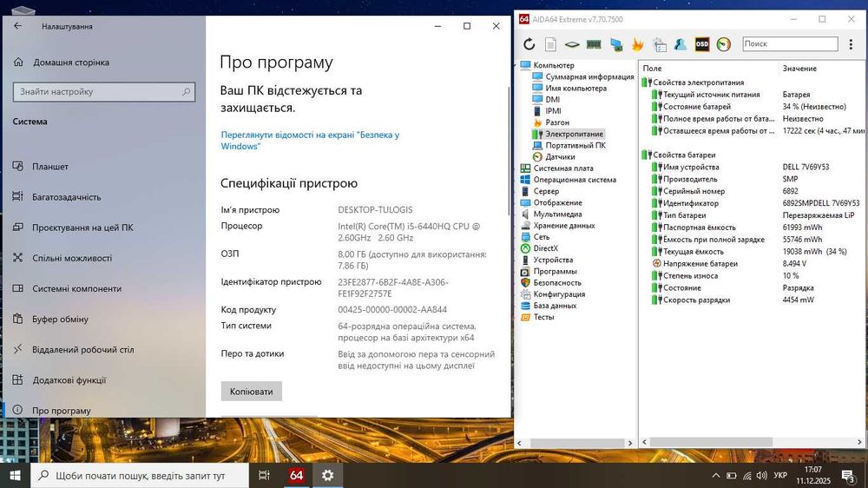This screenshot has width=868, height=488.
Task: Go back with Settings window arrow
Action: tap(17, 26)
